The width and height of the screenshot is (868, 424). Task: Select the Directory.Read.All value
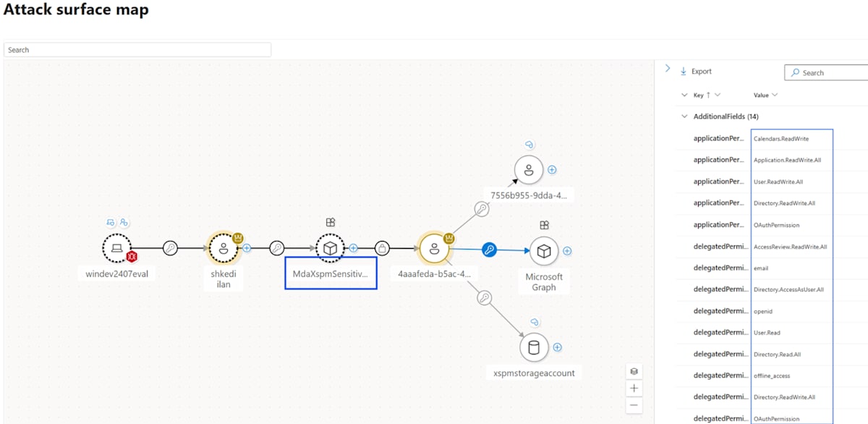click(776, 355)
